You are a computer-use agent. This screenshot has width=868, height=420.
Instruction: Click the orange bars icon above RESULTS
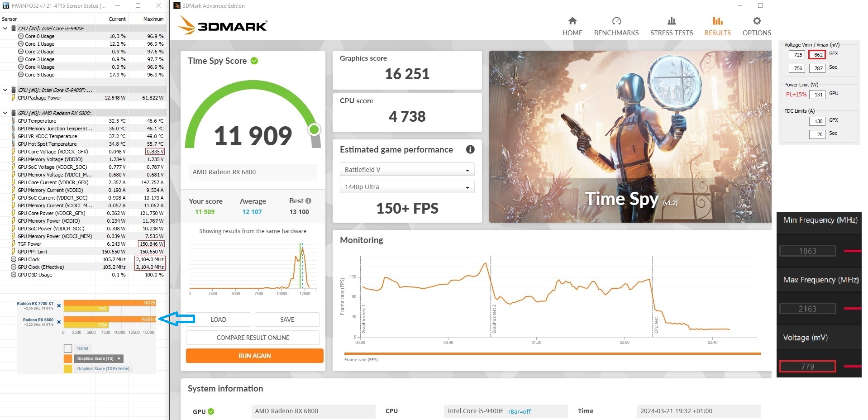coord(718,21)
